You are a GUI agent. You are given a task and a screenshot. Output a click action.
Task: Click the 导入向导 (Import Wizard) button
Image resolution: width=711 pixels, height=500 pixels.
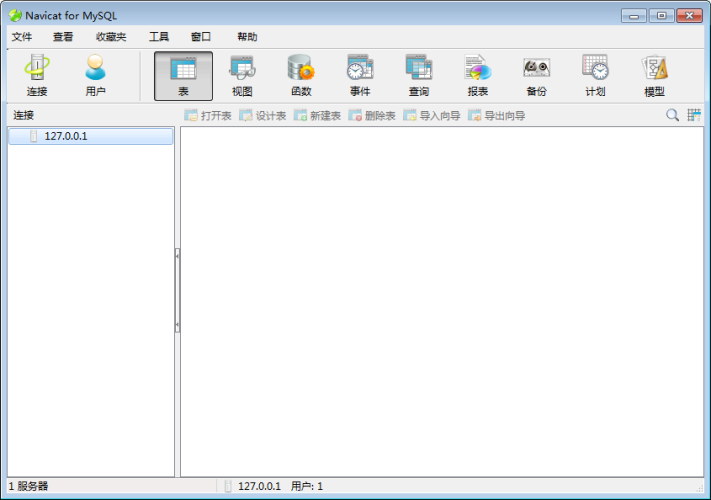click(x=431, y=116)
